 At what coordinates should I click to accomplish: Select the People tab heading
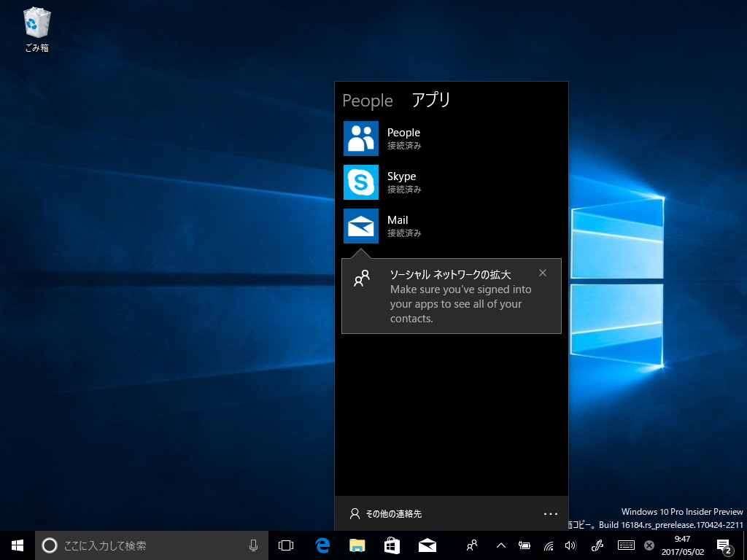pyautogui.click(x=367, y=101)
